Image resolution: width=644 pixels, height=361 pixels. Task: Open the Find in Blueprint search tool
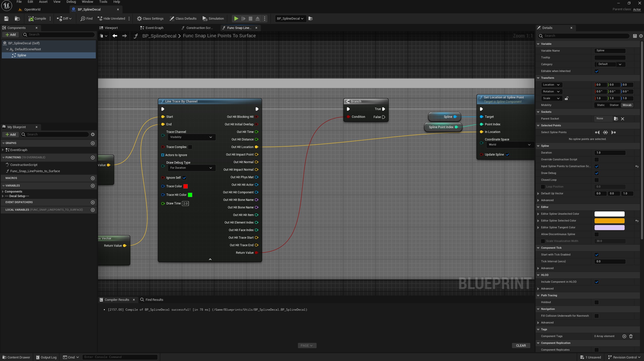click(x=86, y=18)
